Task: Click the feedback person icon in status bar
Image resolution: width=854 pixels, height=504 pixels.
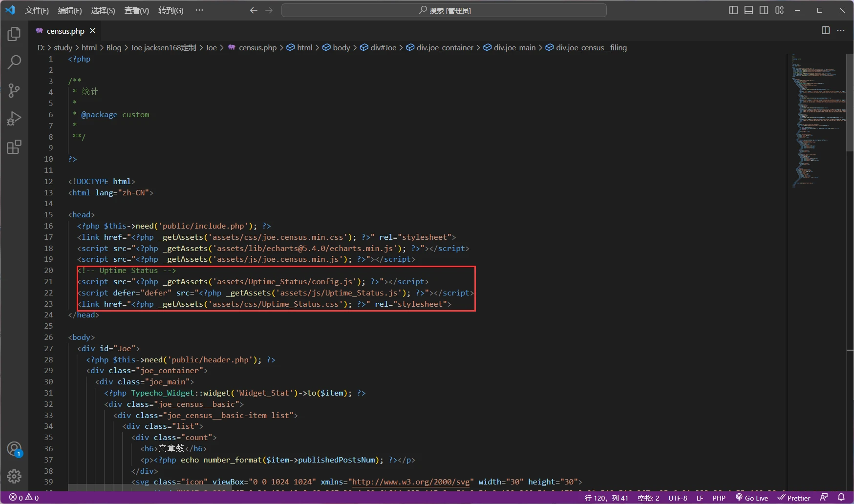Action: click(824, 498)
